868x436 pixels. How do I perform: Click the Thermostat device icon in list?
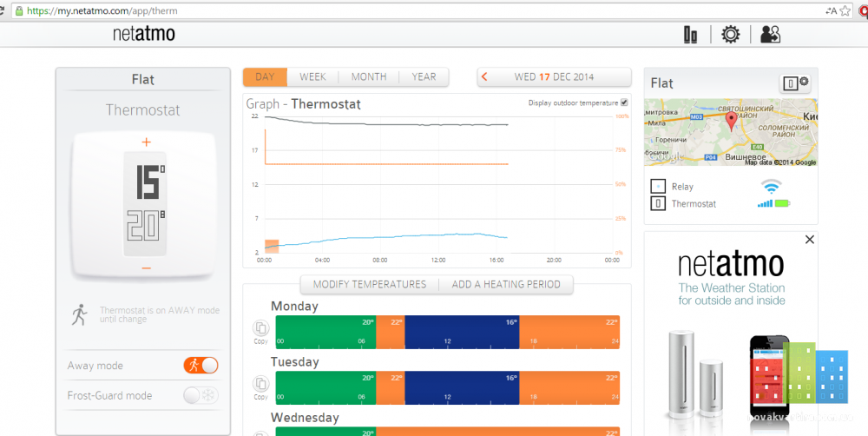pos(658,203)
